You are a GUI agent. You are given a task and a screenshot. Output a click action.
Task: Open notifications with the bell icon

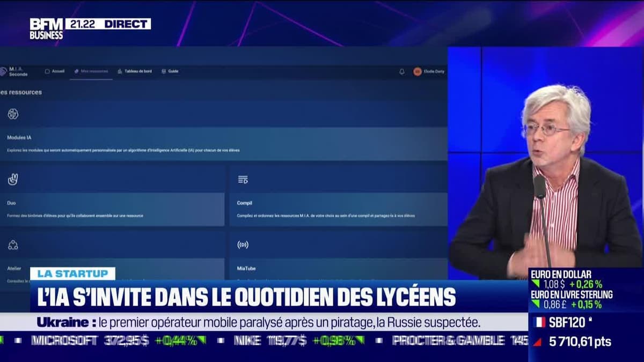click(x=401, y=71)
